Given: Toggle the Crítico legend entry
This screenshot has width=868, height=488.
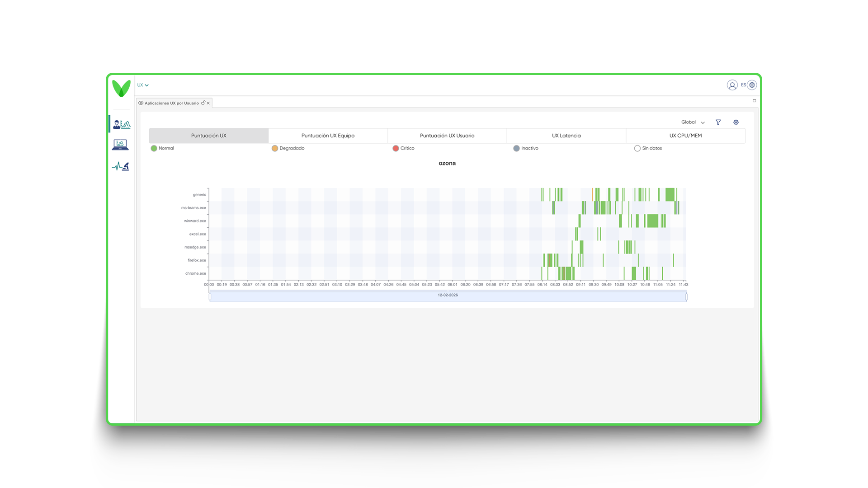Looking at the screenshot, I should (x=403, y=148).
